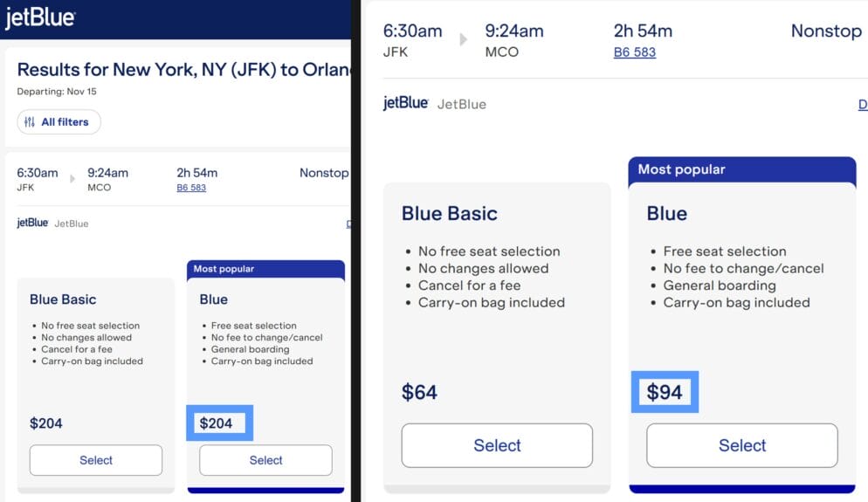The width and height of the screenshot is (868, 502).
Task: Open the B6 583 flight link above the $204 fares
Action: tap(191, 188)
